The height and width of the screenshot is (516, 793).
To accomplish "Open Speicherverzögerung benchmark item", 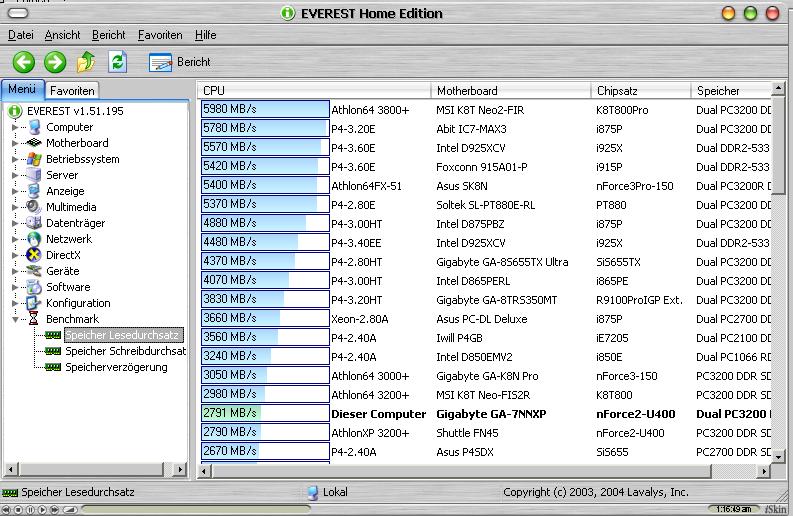I will (x=116, y=367).
